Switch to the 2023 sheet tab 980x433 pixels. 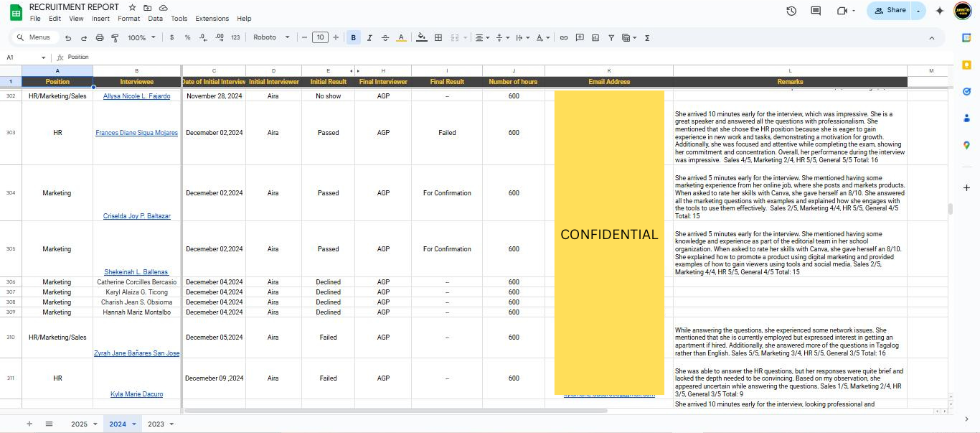[156, 424]
